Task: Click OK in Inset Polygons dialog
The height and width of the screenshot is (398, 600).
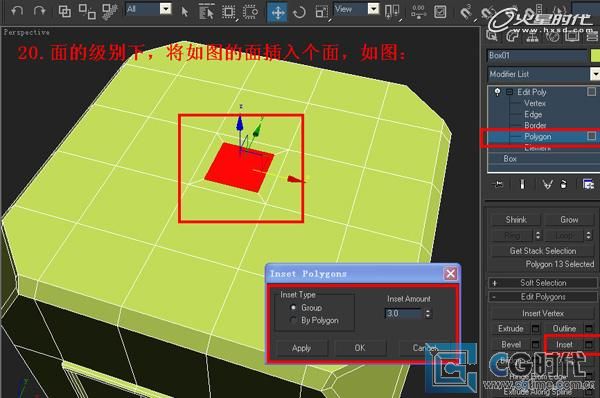Action: 360,348
